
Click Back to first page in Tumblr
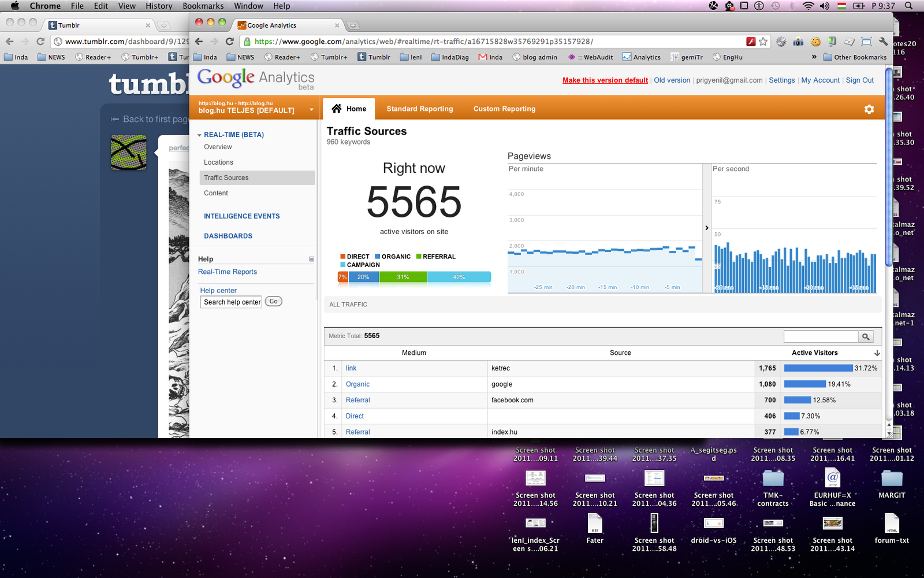click(x=150, y=119)
